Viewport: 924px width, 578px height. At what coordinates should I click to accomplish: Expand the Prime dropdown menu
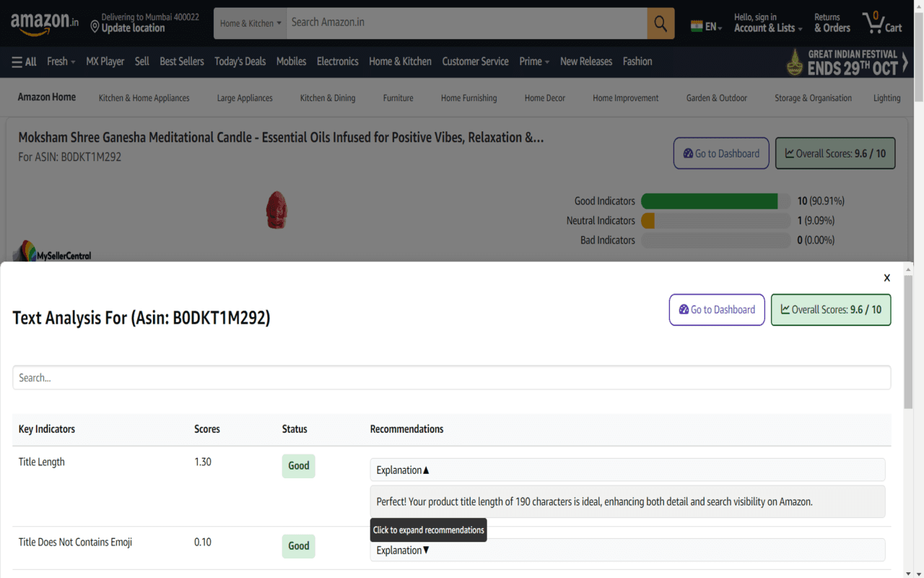[x=534, y=61]
